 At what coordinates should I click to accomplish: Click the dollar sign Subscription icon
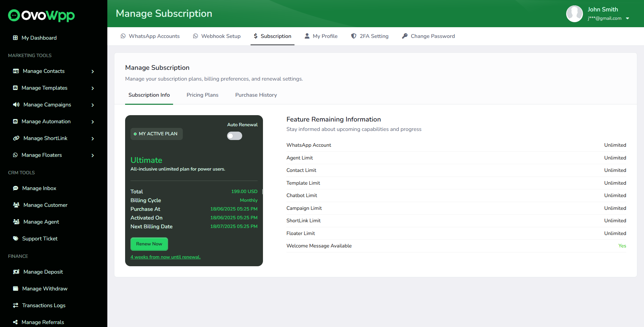pyautogui.click(x=256, y=36)
